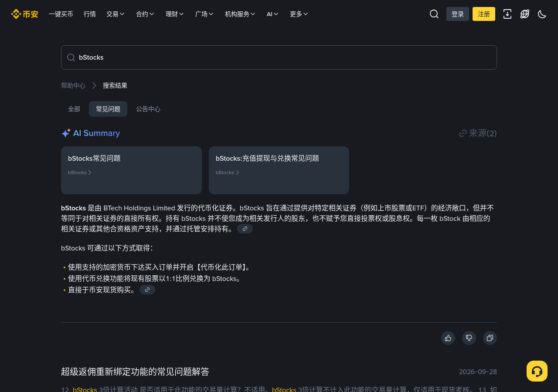Expand the 合约 dropdown menu
This screenshot has height=392, width=558.
145,14
